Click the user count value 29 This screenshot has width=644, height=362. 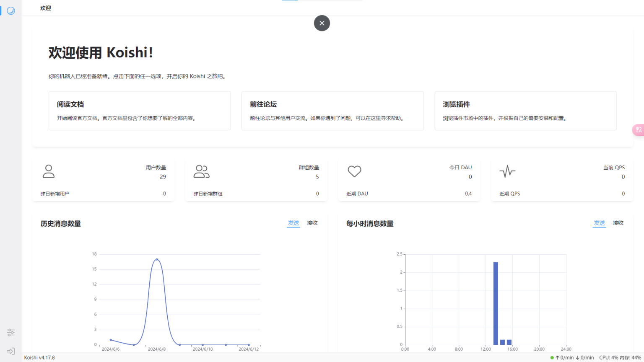(163, 177)
